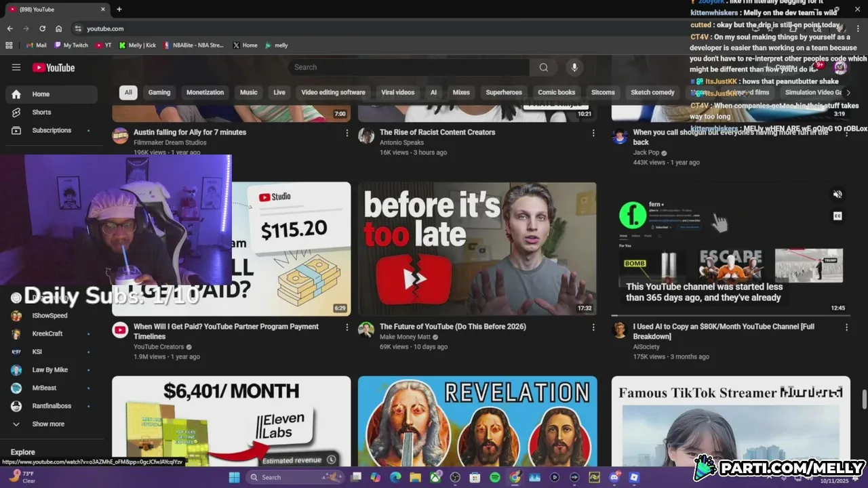This screenshot has width=868, height=488.
Task: Click the Make Money Matt channel avatar
Action: coord(366,330)
